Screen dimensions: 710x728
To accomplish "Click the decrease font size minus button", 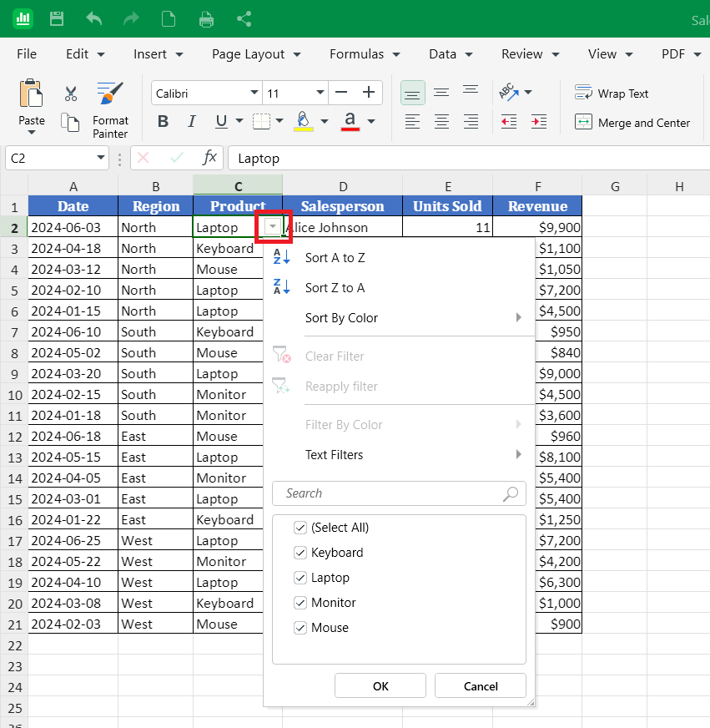I will pos(341,93).
